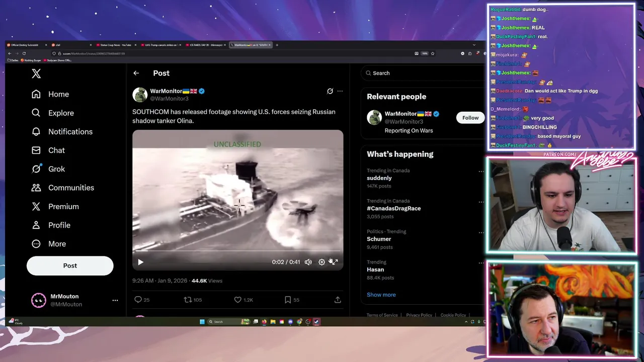Open Windows Start menu

point(202,322)
